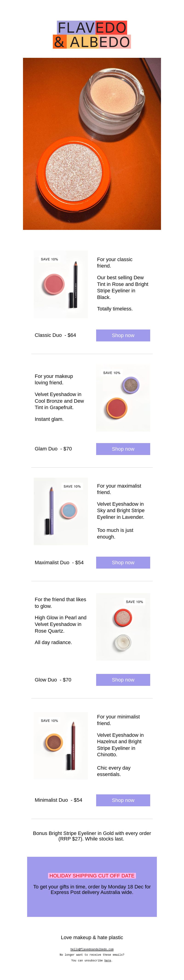Image resolution: width=184 pixels, height=980 pixels.
Task: Shop now for the Glam Duo
Action: click(x=123, y=449)
